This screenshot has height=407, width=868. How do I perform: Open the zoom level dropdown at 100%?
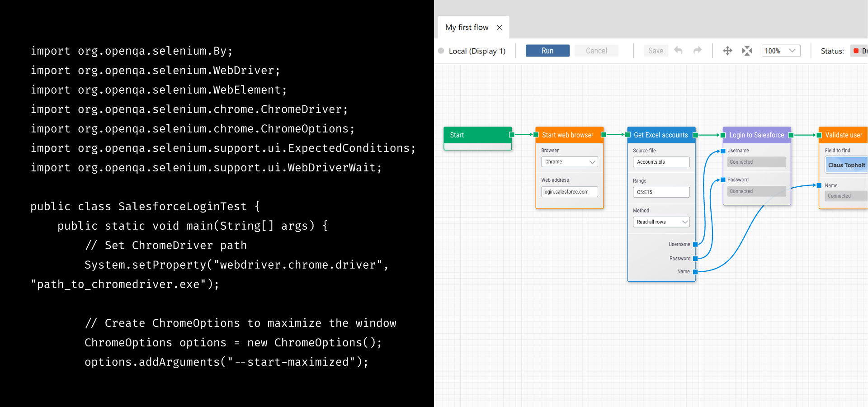781,51
